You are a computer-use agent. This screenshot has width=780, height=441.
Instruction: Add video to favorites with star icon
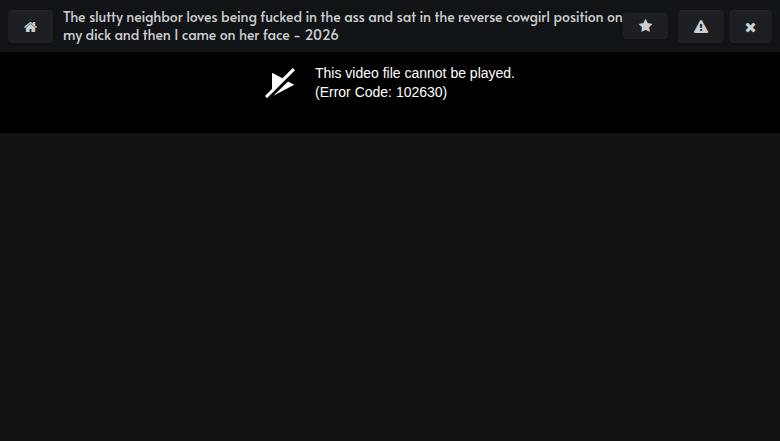[645, 26]
